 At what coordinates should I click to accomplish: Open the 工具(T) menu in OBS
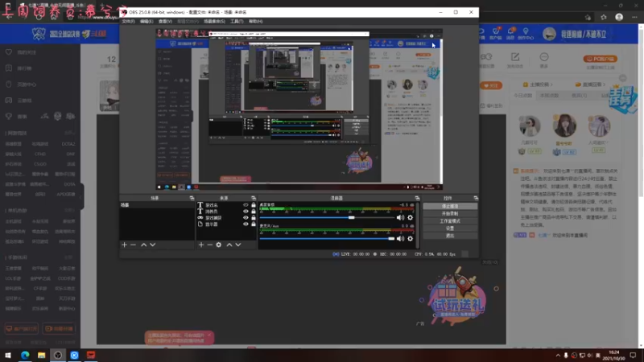click(237, 22)
